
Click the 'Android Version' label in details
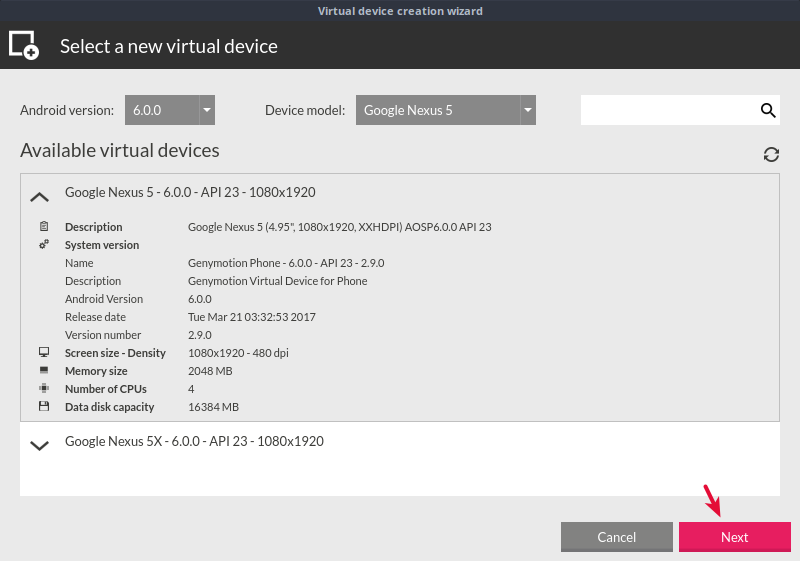pos(104,299)
